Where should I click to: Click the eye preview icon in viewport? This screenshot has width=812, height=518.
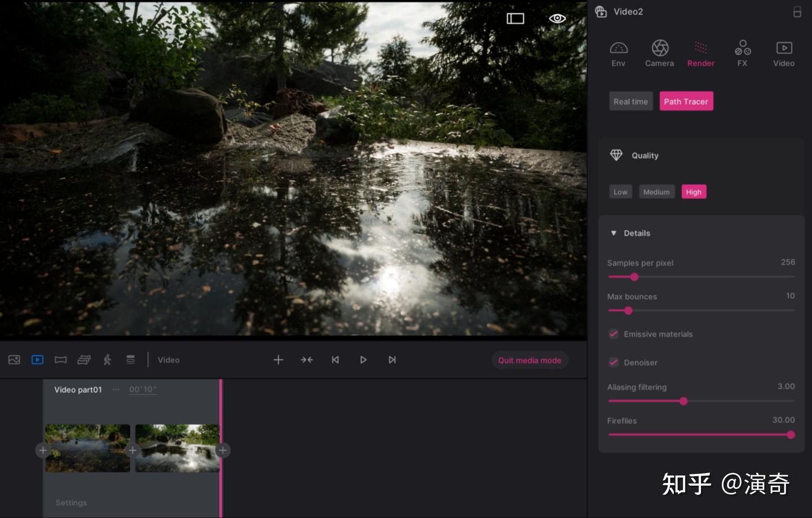coord(557,19)
